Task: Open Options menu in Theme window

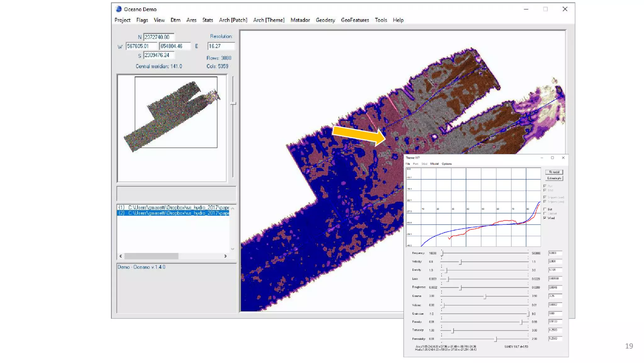Action: point(447,164)
